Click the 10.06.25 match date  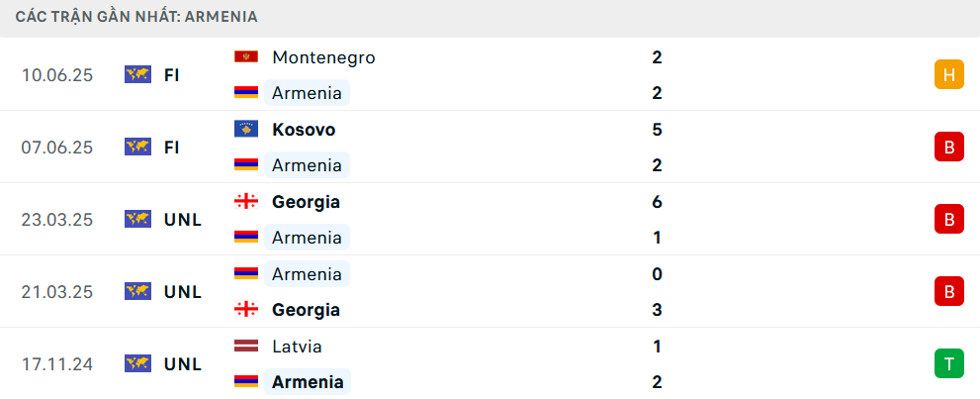point(57,74)
